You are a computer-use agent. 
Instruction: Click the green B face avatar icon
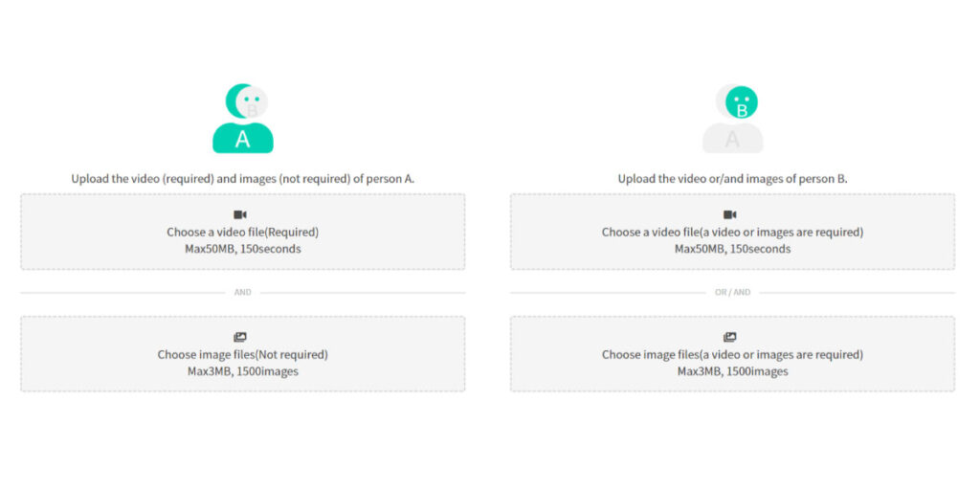click(742, 101)
